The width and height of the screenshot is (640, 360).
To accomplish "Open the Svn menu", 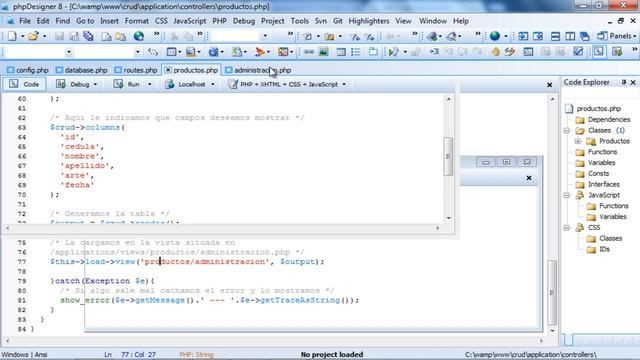I will (x=320, y=21).
